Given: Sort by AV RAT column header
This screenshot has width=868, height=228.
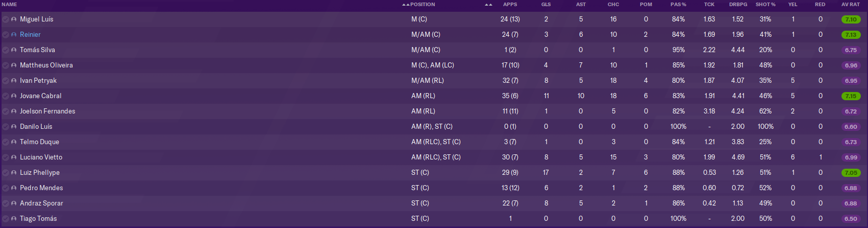Looking at the screenshot, I should tap(851, 5).
